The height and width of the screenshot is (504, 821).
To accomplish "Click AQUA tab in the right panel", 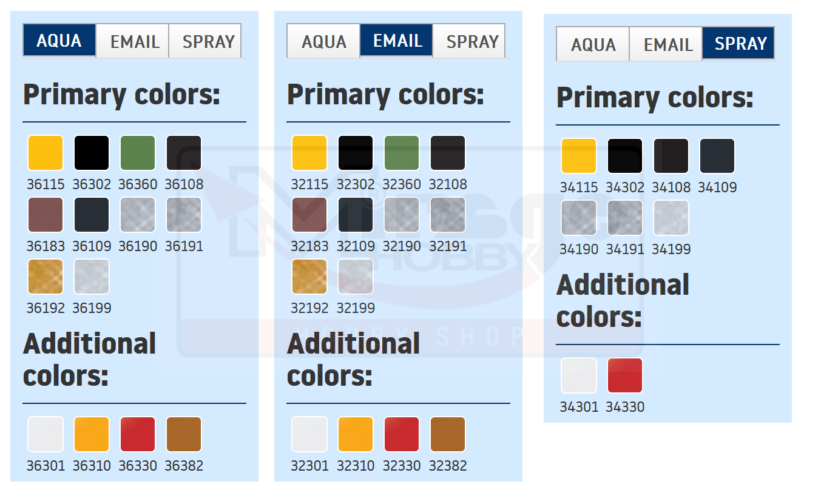I will 593,45.
